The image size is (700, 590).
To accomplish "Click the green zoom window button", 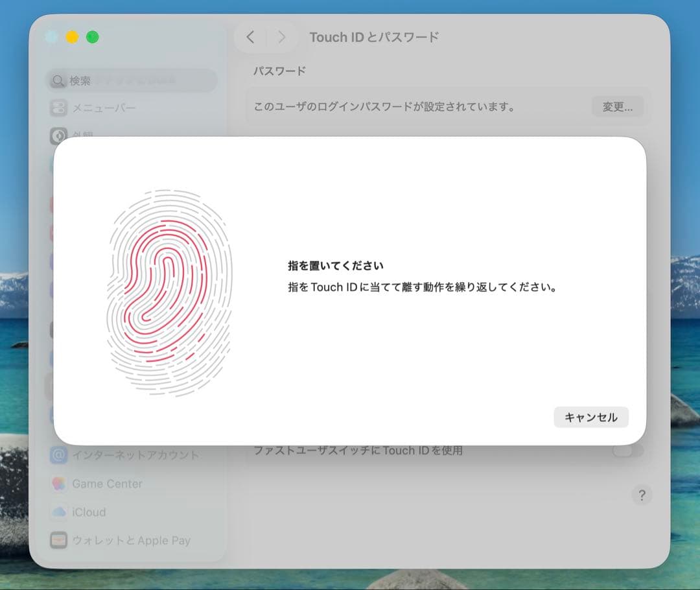I will 93,37.
